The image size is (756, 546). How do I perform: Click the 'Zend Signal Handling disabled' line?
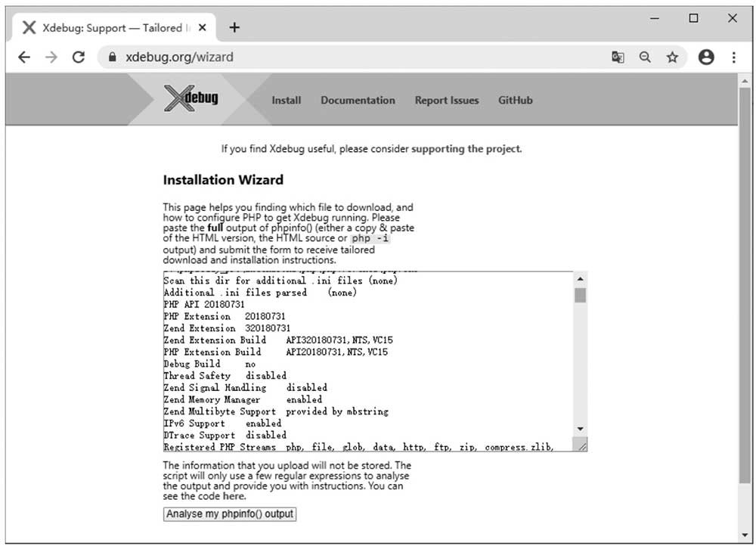[x=246, y=388]
